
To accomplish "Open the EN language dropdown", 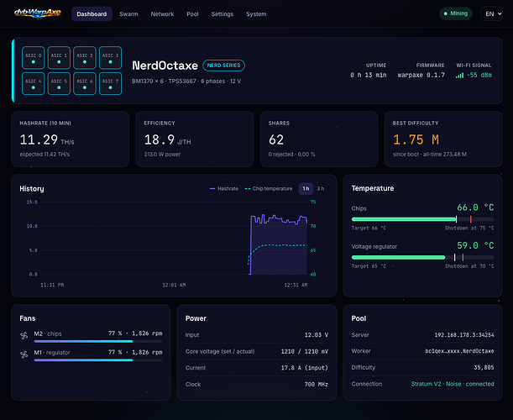I will tap(491, 13).
